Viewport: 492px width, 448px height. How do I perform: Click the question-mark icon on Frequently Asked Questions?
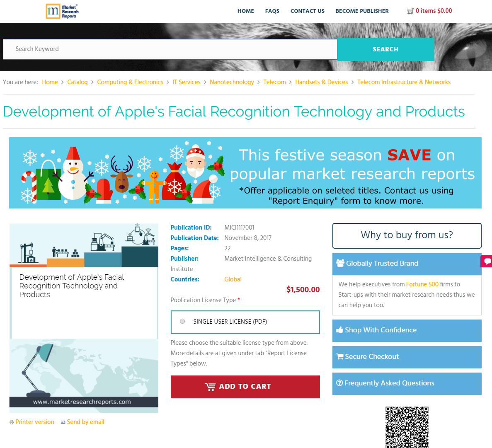[x=340, y=383]
